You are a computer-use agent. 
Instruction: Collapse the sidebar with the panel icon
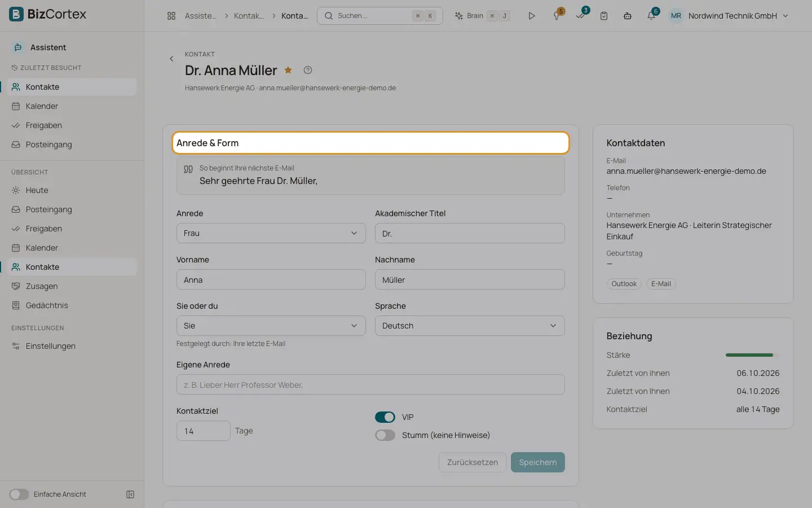(130, 494)
